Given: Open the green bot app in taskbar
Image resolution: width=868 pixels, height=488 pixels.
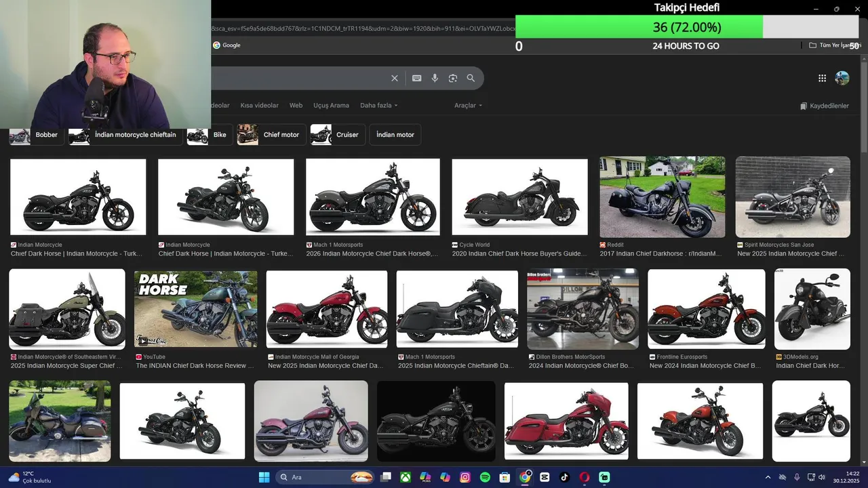Looking at the screenshot, I should tap(604, 477).
